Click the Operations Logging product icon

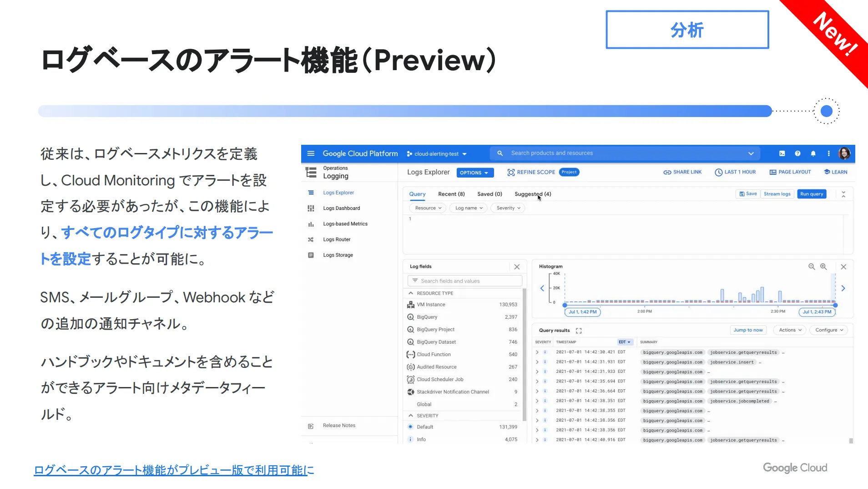[x=311, y=173]
